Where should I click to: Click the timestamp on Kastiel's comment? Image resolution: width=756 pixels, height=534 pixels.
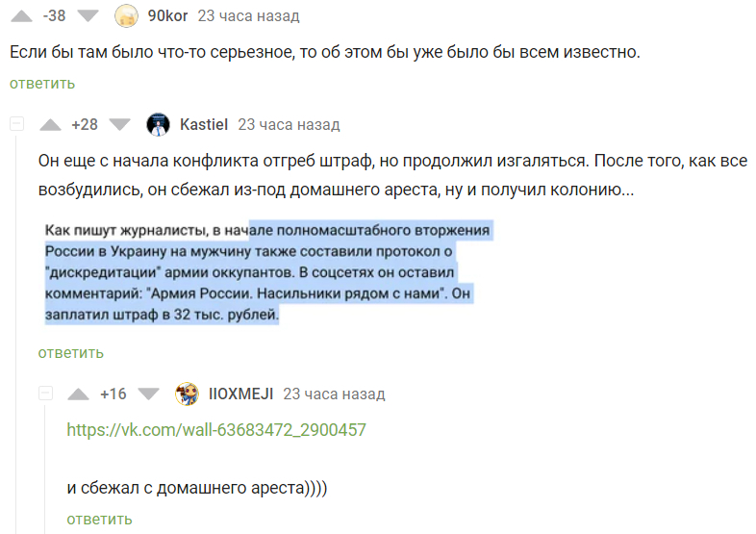click(x=289, y=124)
